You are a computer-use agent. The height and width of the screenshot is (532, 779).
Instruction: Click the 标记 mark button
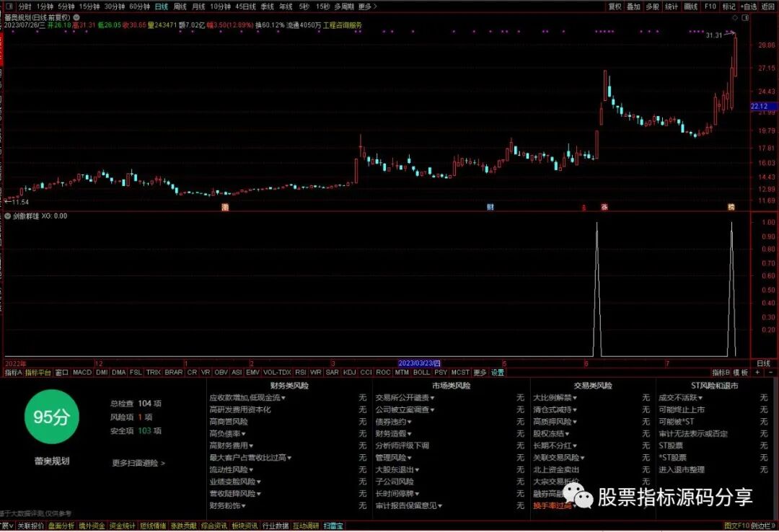729,6
